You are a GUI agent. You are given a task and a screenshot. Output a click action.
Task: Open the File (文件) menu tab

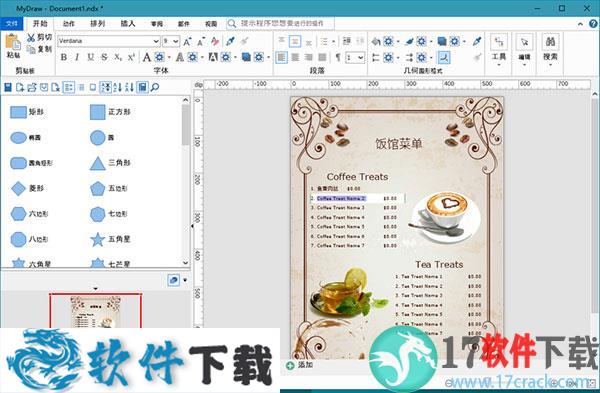pyautogui.click(x=12, y=23)
